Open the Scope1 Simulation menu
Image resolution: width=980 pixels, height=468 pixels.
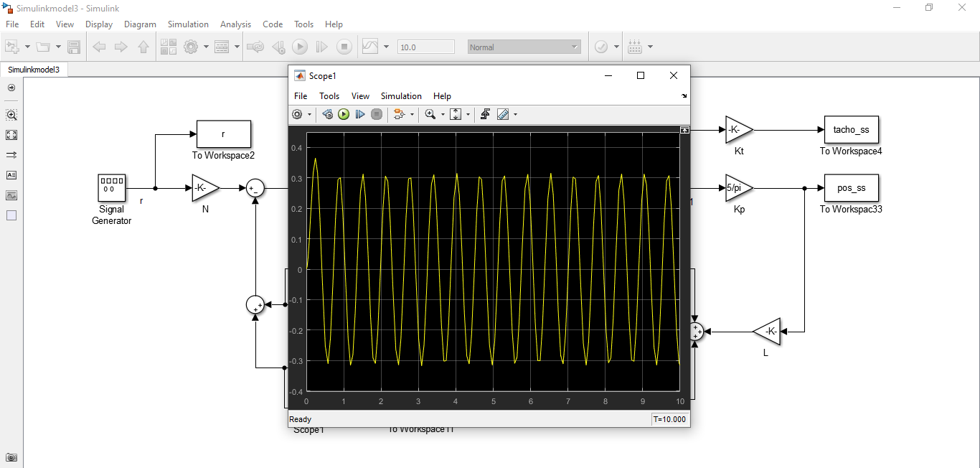[401, 96]
